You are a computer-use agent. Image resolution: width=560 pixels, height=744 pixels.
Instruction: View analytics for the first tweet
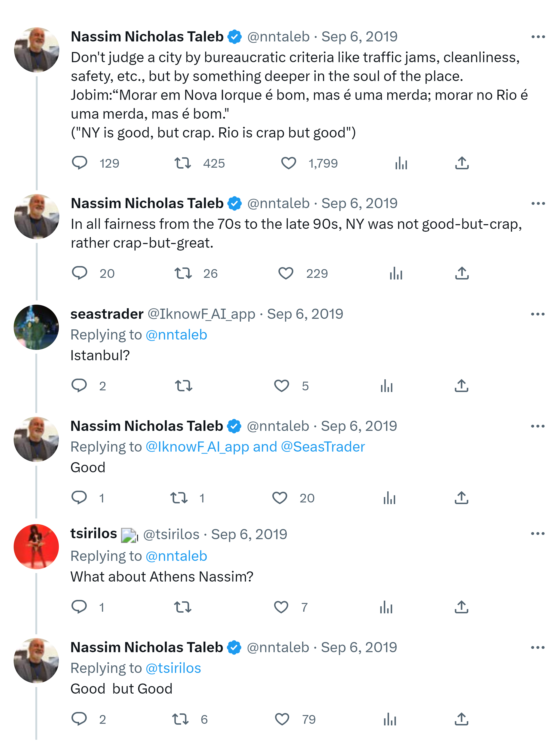[x=401, y=163]
